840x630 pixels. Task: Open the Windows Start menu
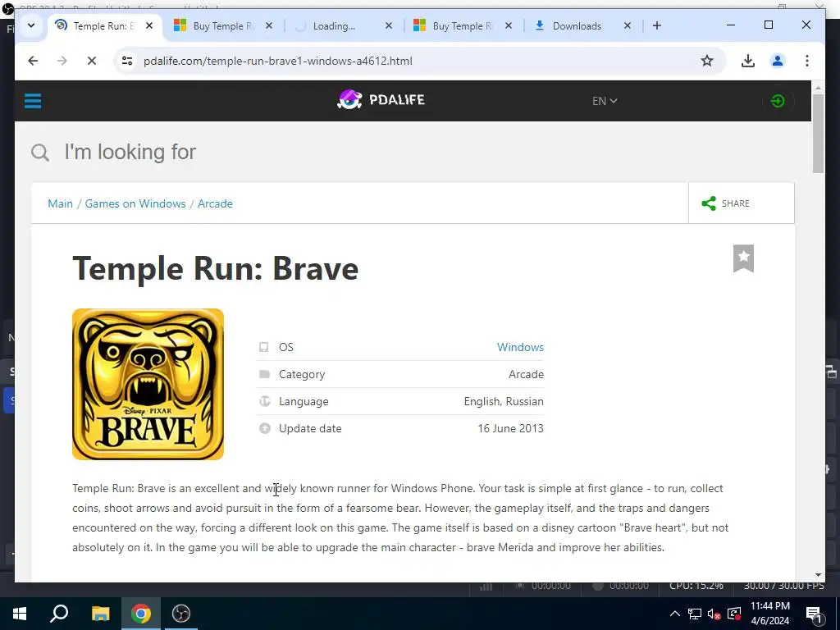point(20,614)
